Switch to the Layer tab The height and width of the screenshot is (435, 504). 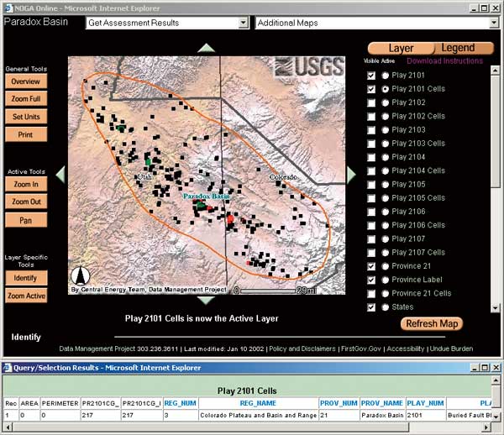401,48
